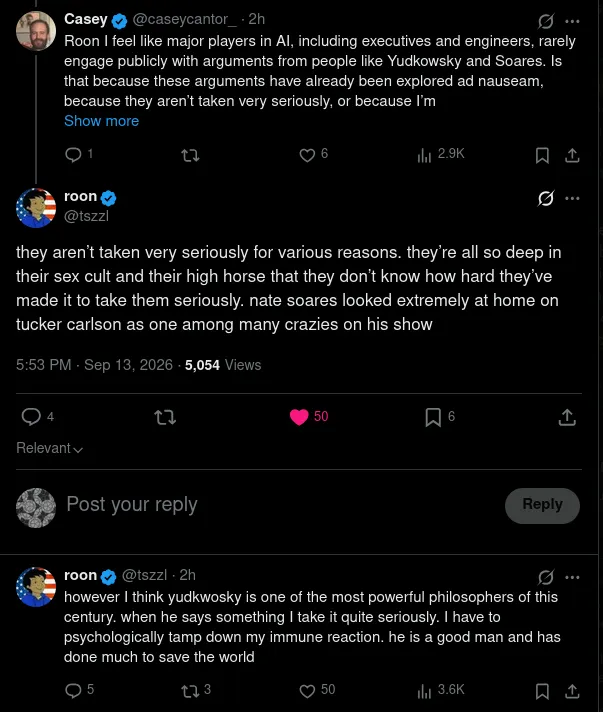Open roon's avatar on main tweet

coord(36,208)
